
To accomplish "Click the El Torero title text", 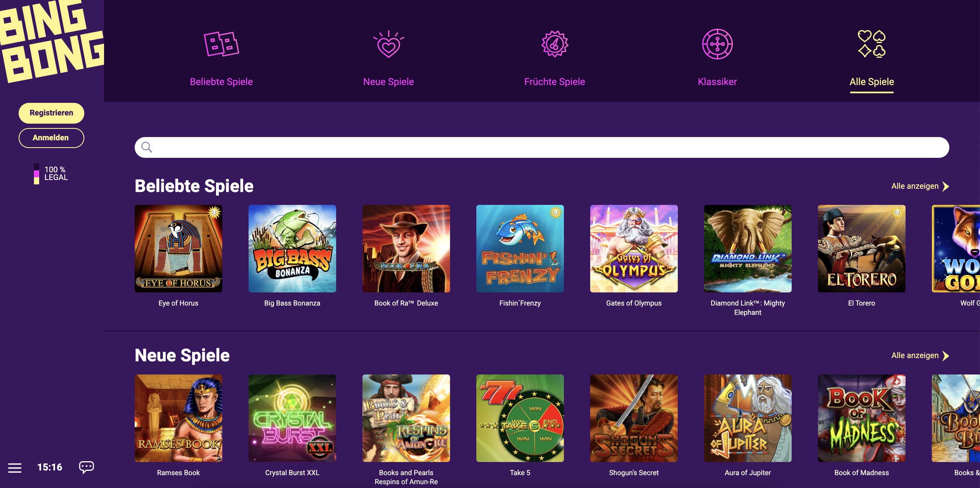I will pyautogui.click(x=861, y=303).
